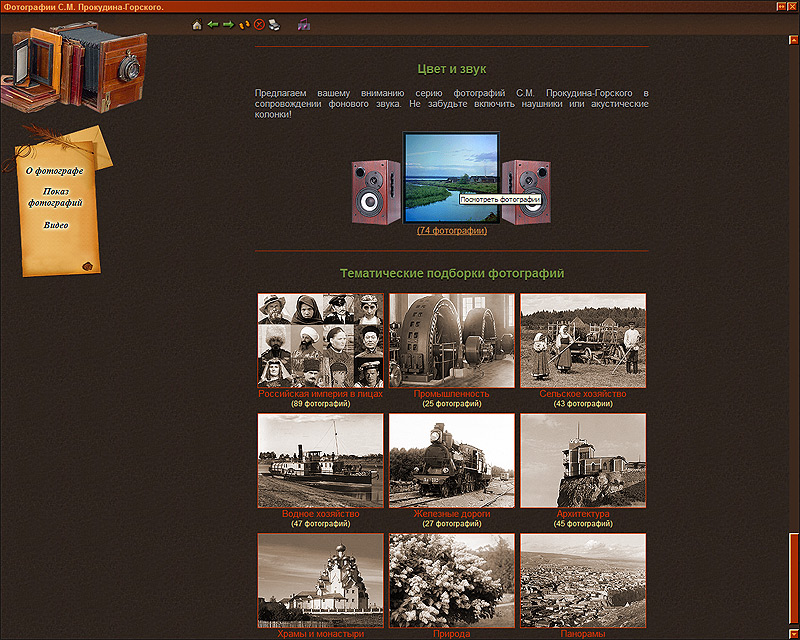Go forward with the green right arrow
The image size is (800, 640).
coord(228,24)
